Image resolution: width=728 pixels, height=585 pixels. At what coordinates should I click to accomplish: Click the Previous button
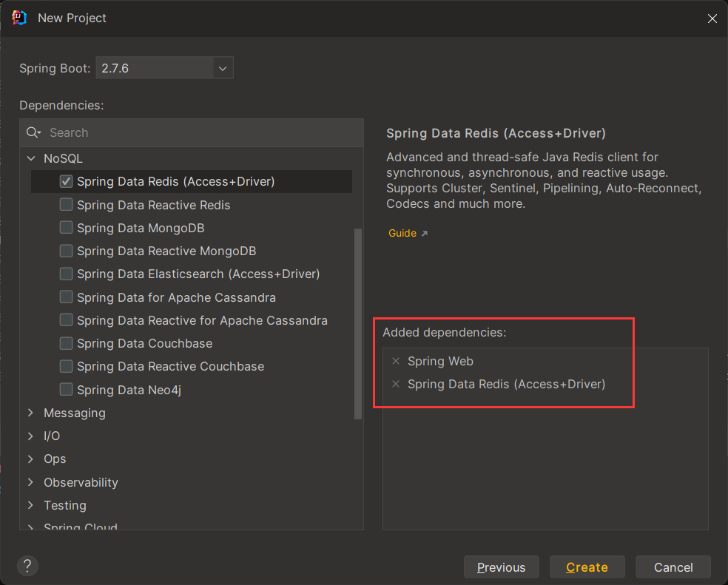click(501, 567)
